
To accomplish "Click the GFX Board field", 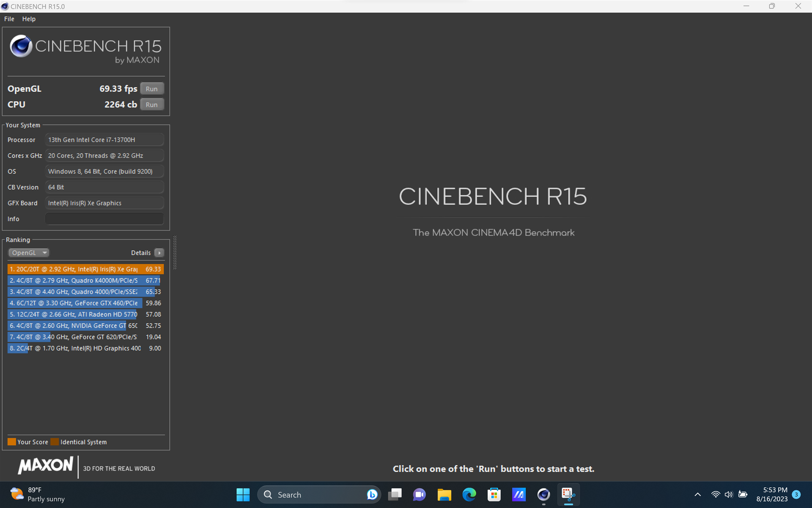I will 104,203.
